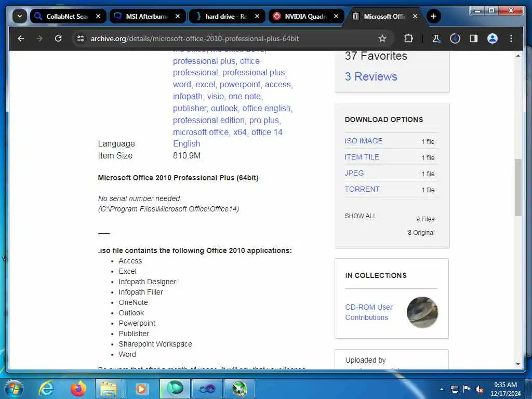Open Windows Explorer folder from taskbar
Image resolution: width=532 pixels, height=399 pixels.
coord(109,389)
